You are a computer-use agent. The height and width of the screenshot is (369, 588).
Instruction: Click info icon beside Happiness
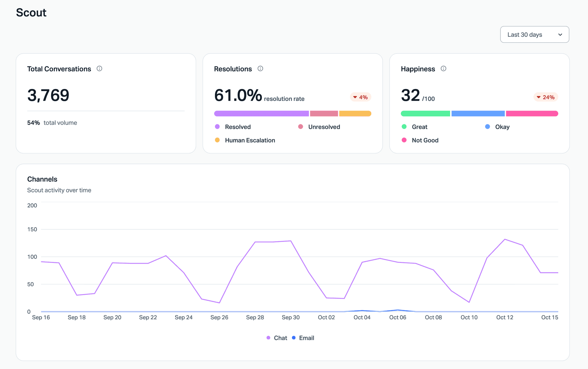(443, 69)
